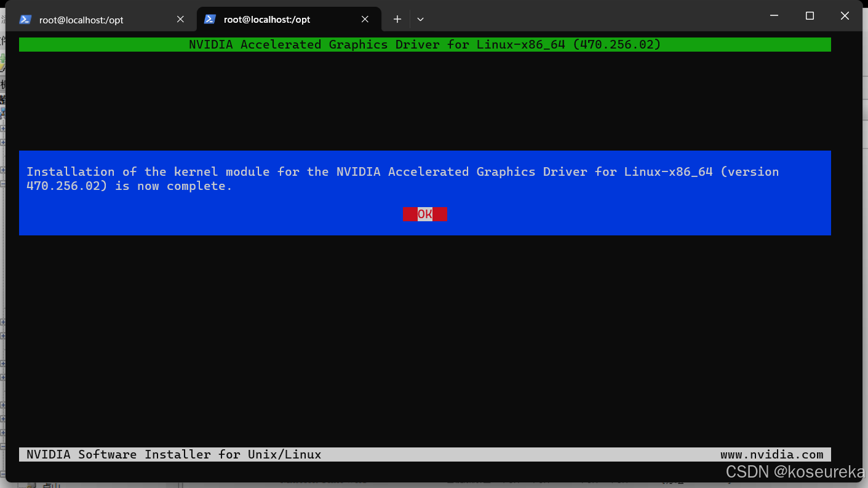This screenshot has width=868, height=488.
Task: Click the installation complete message text
Action: click(403, 179)
